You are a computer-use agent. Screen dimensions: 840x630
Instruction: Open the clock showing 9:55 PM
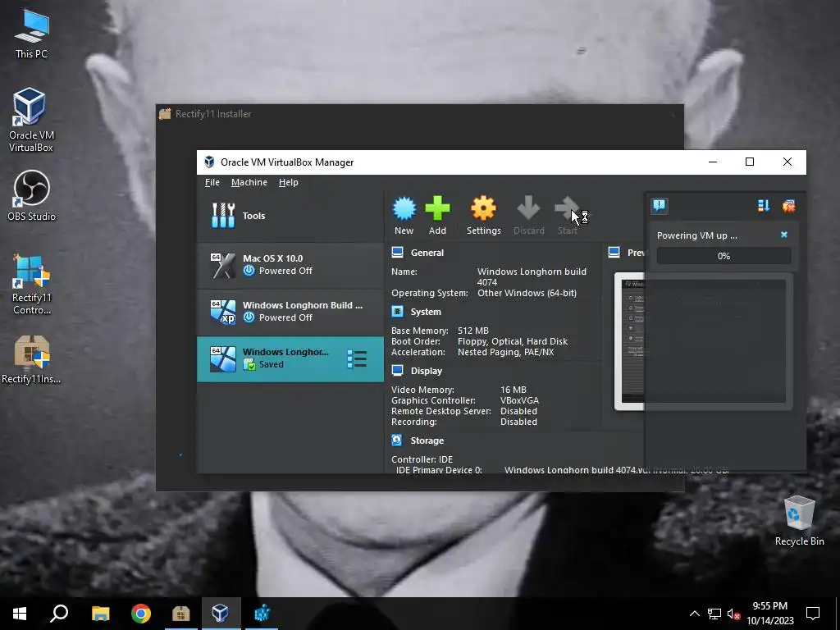[769, 614]
